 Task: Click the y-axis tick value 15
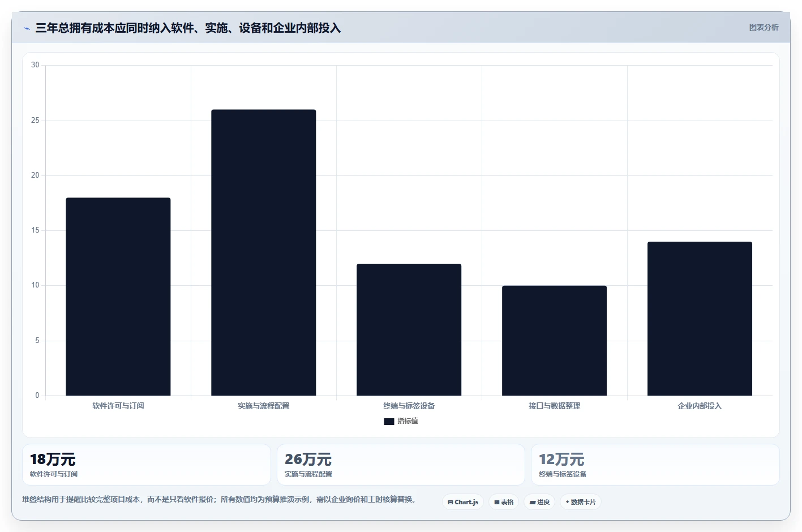click(x=35, y=230)
